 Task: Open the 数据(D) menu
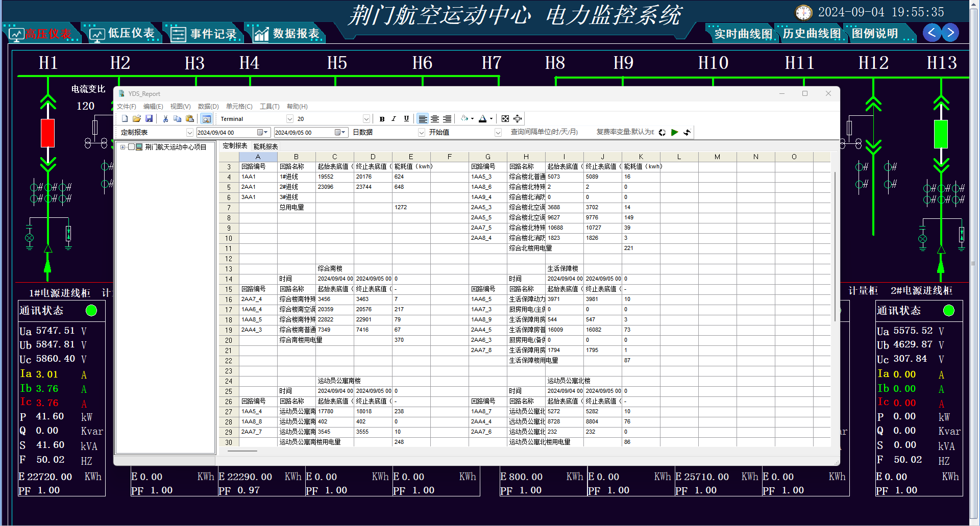208,107
